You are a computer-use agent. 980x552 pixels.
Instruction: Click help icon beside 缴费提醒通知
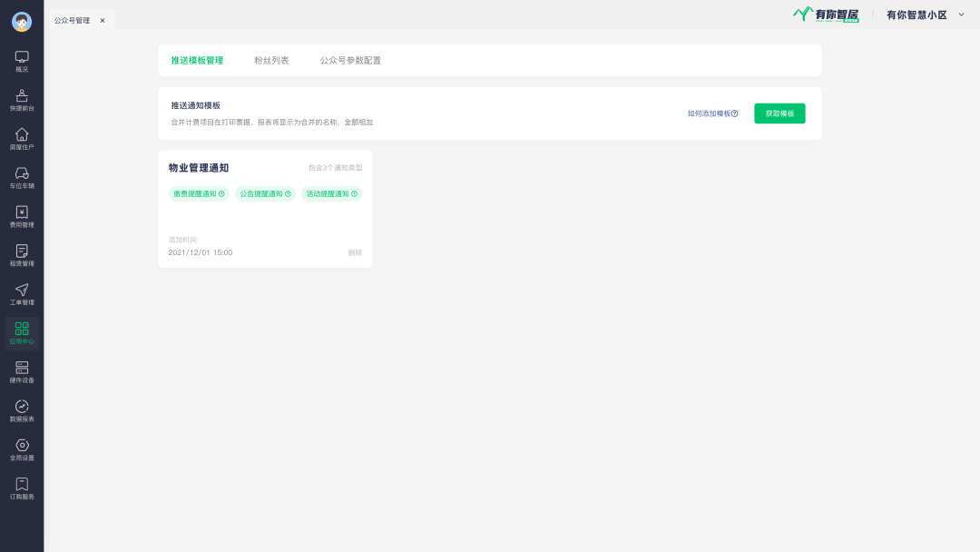coord(221,193)
